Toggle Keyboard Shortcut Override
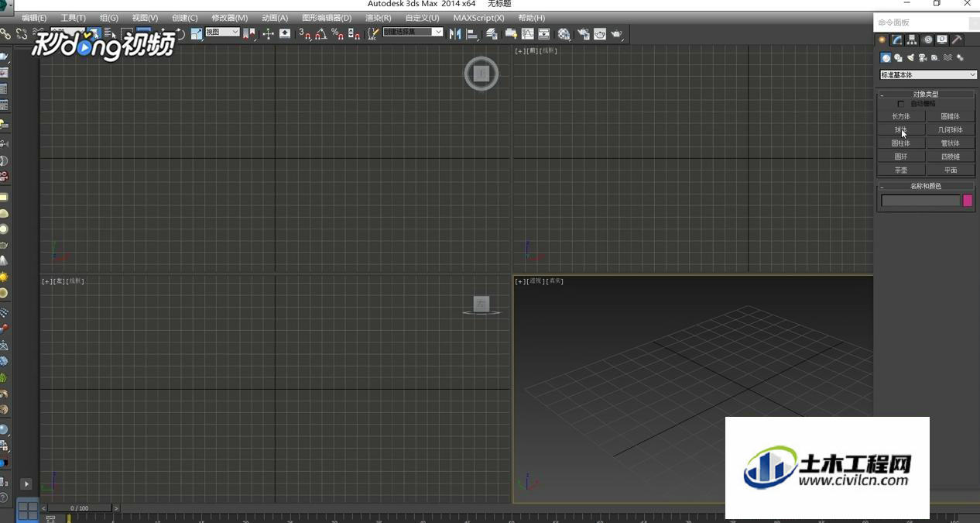 (x=285, y=33)
